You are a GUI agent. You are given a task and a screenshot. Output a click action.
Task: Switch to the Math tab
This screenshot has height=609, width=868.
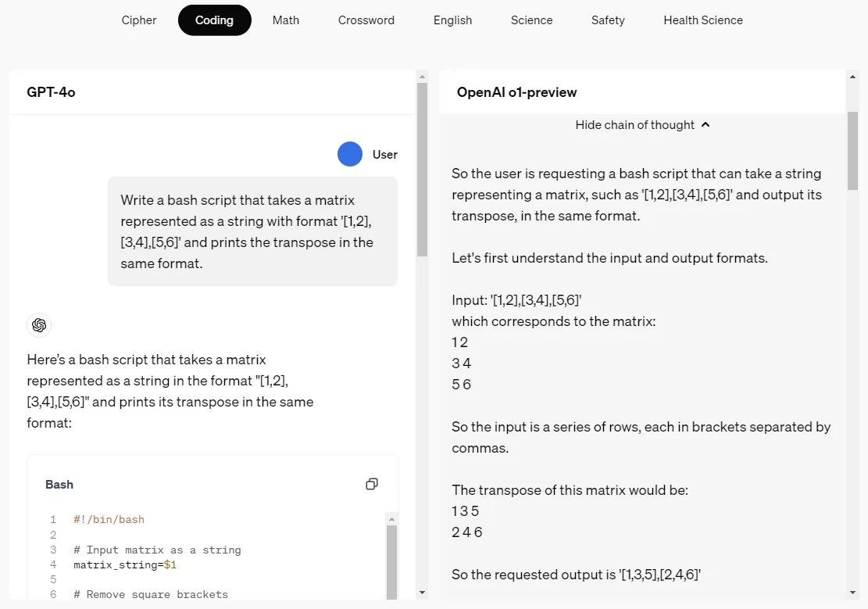(285, 20)
